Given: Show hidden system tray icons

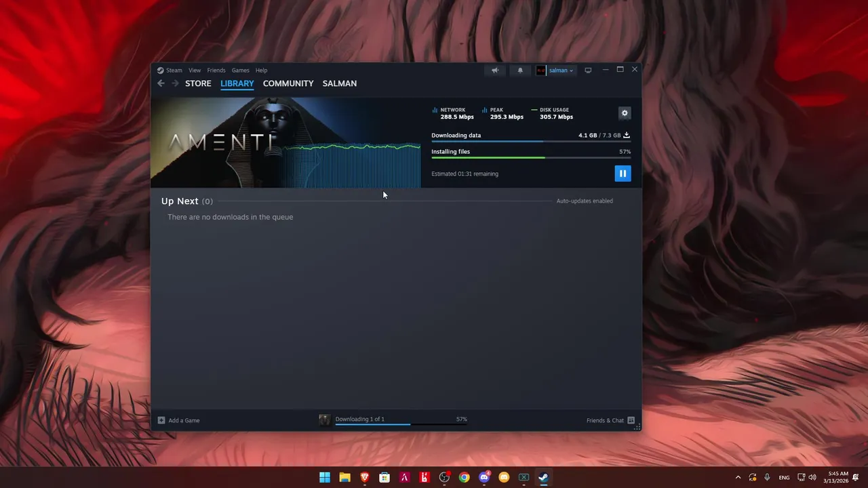Looking at the screenshot, I should pyautogui.click(x=738, y=477).
